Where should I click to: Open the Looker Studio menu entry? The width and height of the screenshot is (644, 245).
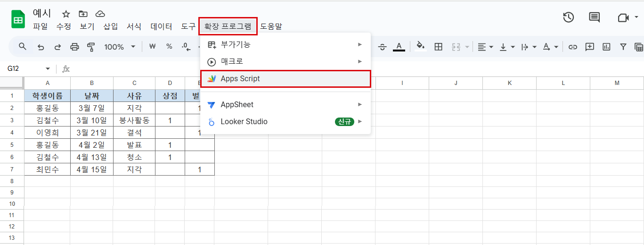[x=285, y=121]
